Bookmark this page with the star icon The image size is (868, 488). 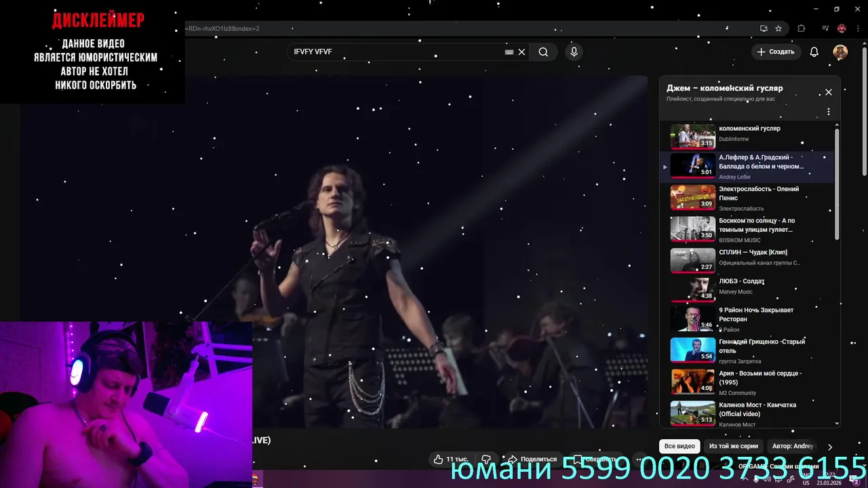click(x=778, y=28)
